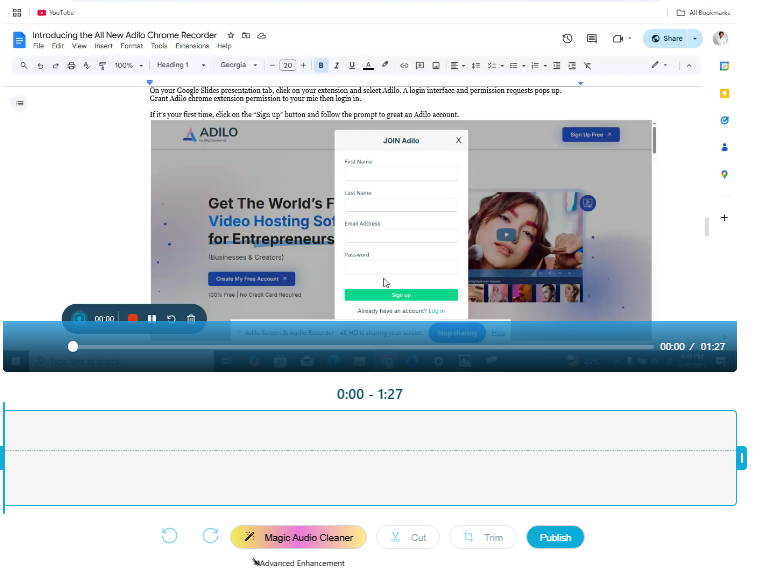Image resolution: width=774 pixels, height=584 pixels.
Task: Click the paint format icon
Action: point(102,66)
